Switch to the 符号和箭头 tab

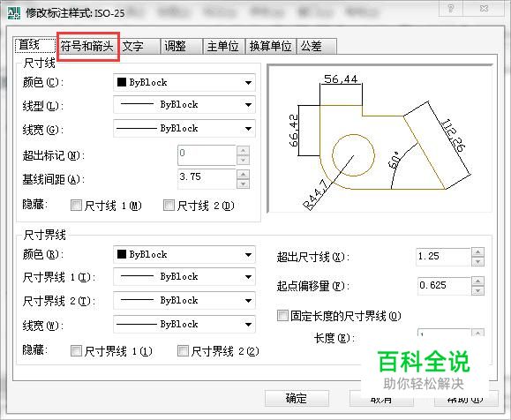(87, 46)
